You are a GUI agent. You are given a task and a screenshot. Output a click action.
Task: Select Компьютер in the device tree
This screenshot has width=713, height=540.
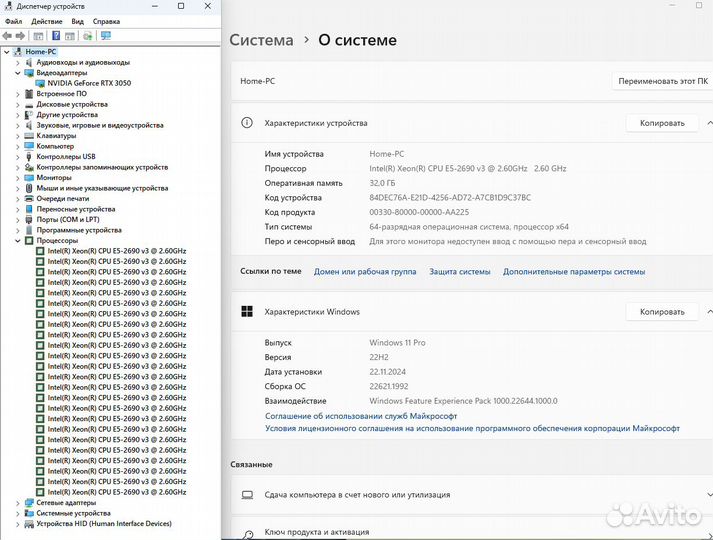[55, 146]
